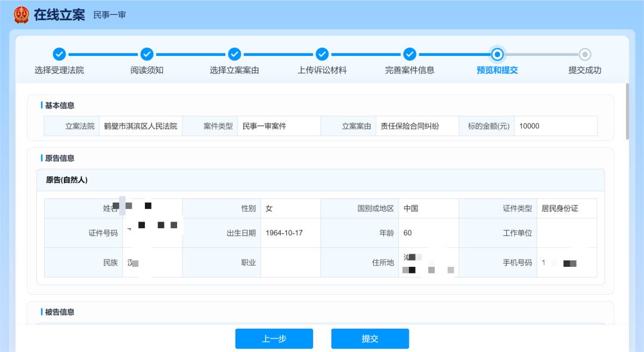Click the 出生日期 value 1964-10-17

284,233
